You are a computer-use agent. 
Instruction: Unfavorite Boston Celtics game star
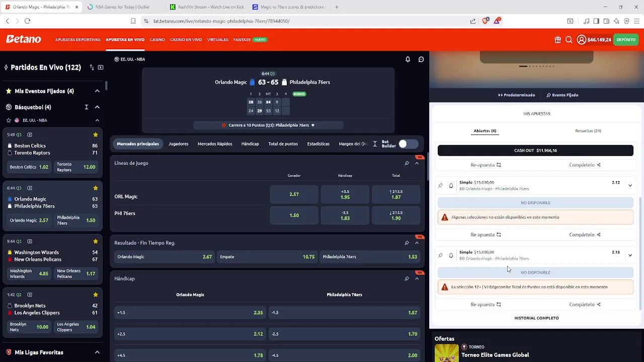coord(95,135)
